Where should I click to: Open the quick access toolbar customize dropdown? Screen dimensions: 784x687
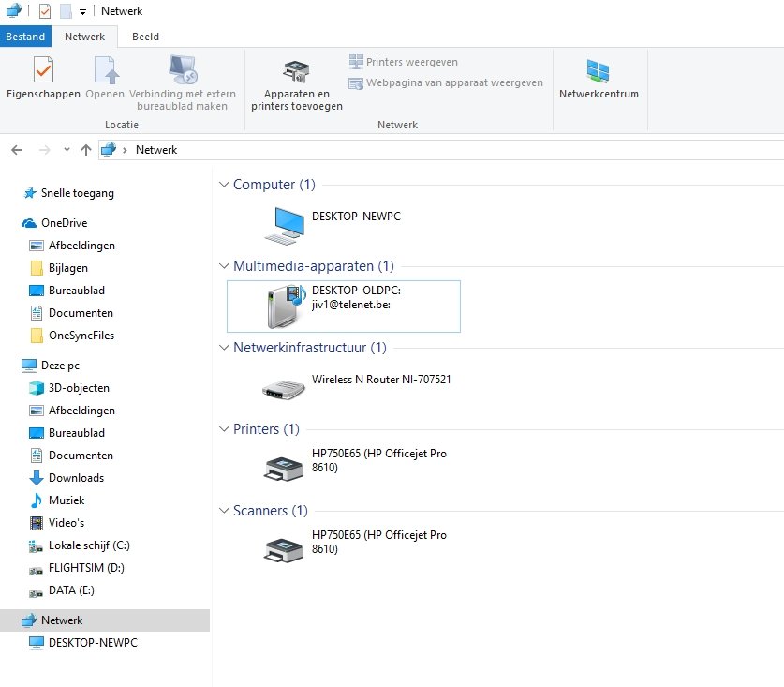point(82,12)
